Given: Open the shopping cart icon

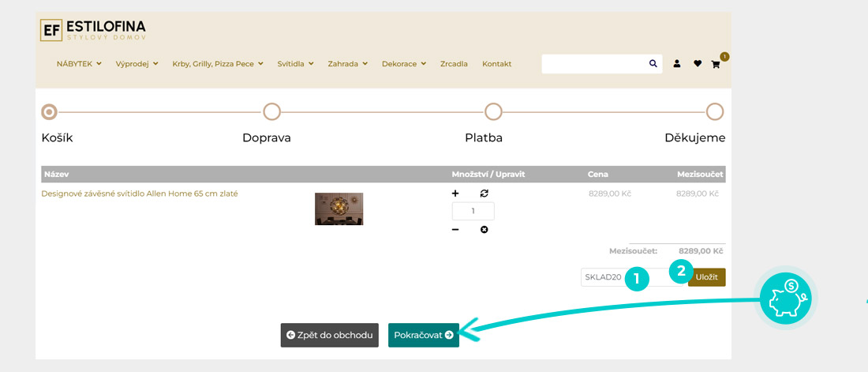Looking at the screenshot, I should point(716,65).
